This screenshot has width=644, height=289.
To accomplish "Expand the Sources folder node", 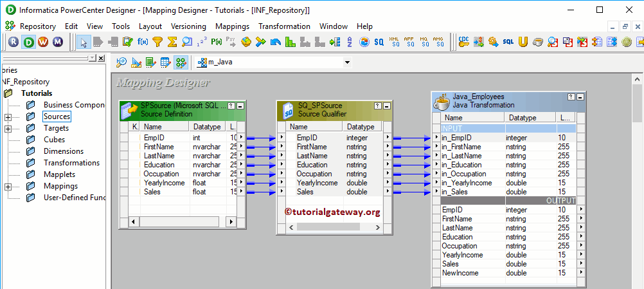I will [x=8, y=117].
